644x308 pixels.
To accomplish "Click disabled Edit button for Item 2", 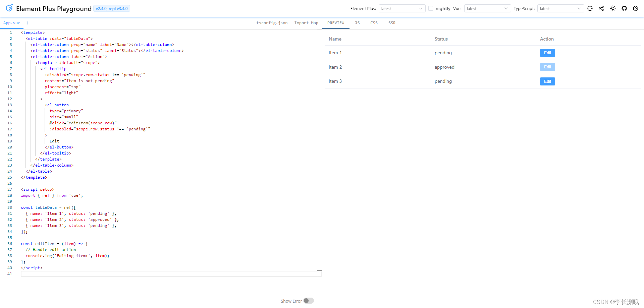I will pos(547,67).
